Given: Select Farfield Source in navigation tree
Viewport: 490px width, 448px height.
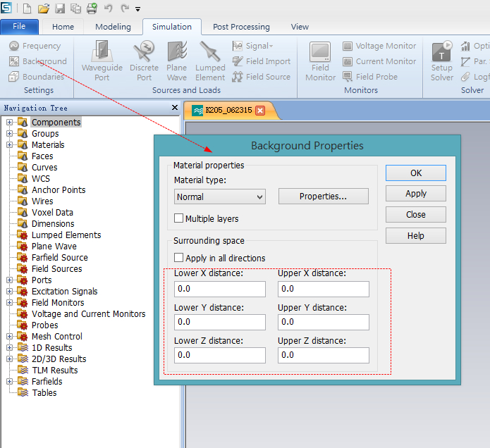Looking at the screenshot, I should pyautogui.click(x=60, y=258).
